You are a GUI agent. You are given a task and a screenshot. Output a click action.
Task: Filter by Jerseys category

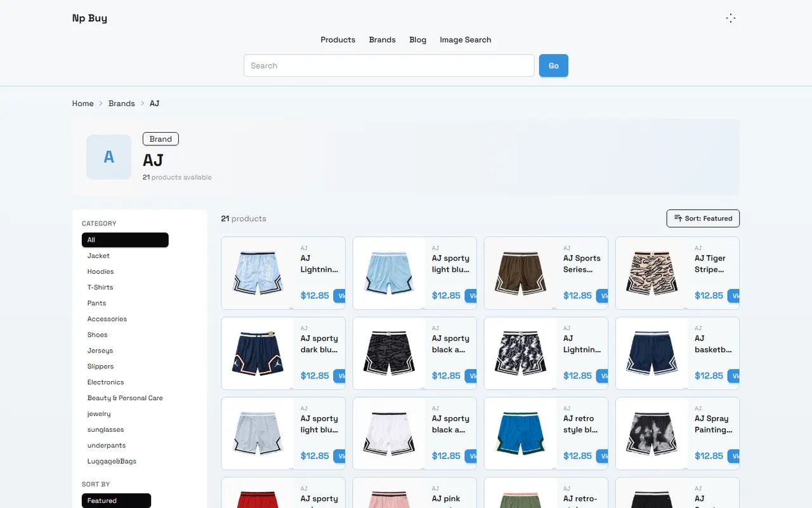coord(100,351)
